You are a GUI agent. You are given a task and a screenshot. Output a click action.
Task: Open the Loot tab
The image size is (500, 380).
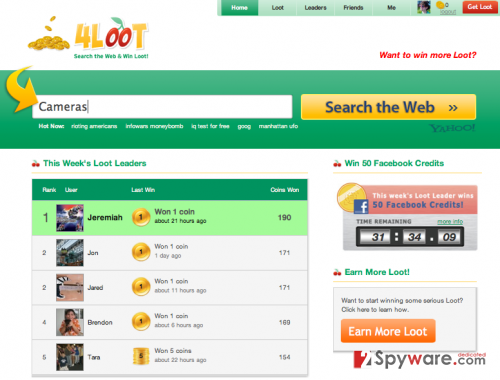pos(277,8)
